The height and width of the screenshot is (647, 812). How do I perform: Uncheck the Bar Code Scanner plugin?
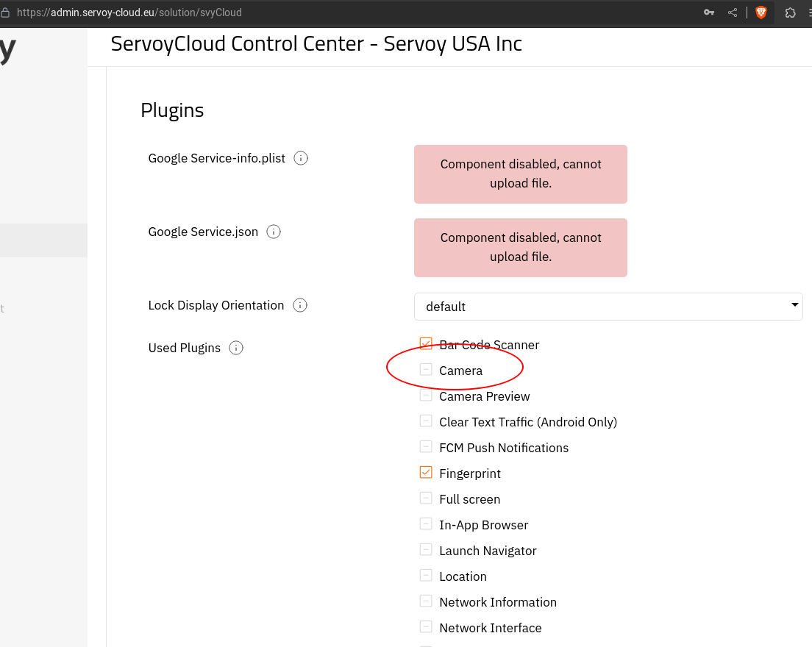click(426, 343)
